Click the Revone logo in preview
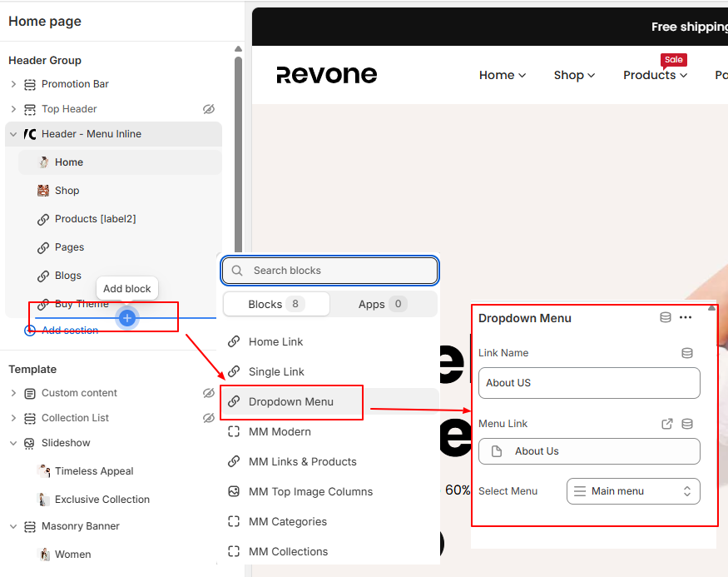Image resolution: width=728 pixels, height=577 pixels. (x=326, y=75)
